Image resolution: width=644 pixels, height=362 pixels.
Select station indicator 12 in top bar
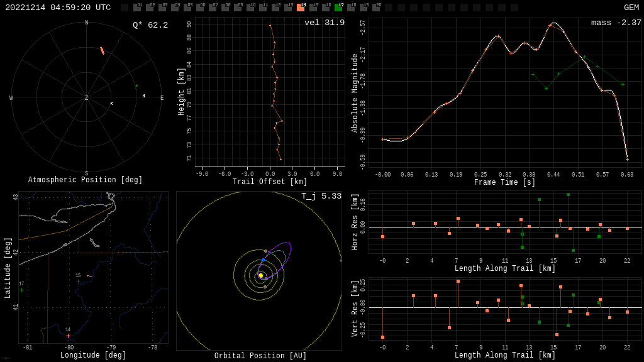coord(275,7)
